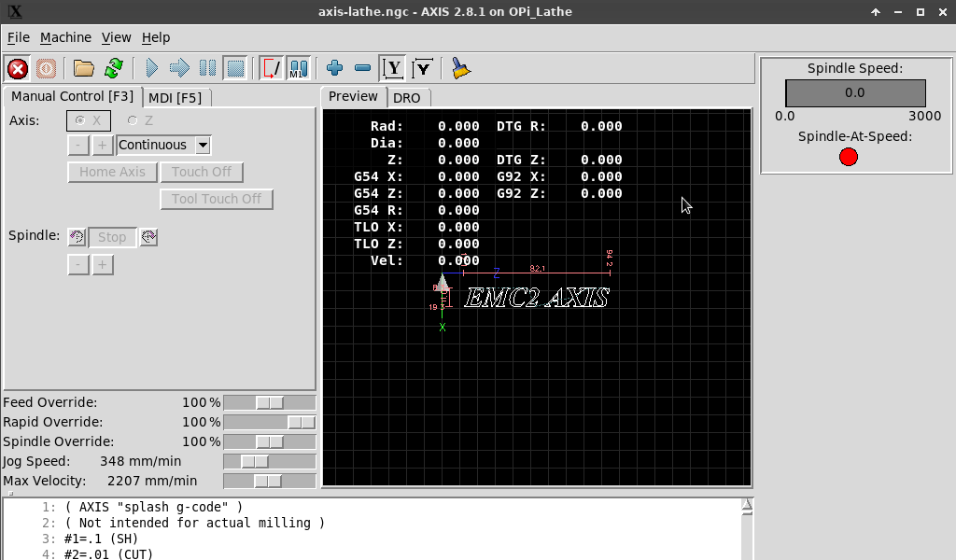Select the Z axis radio button

point(141,120)
